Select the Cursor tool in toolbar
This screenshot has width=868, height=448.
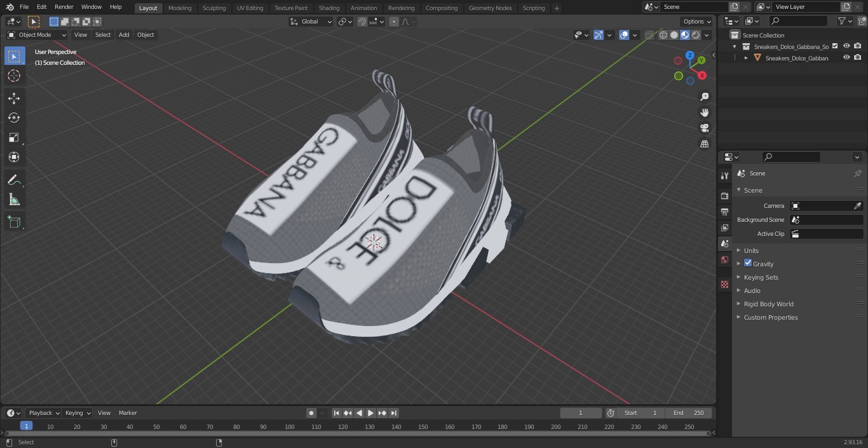point(14,76)
